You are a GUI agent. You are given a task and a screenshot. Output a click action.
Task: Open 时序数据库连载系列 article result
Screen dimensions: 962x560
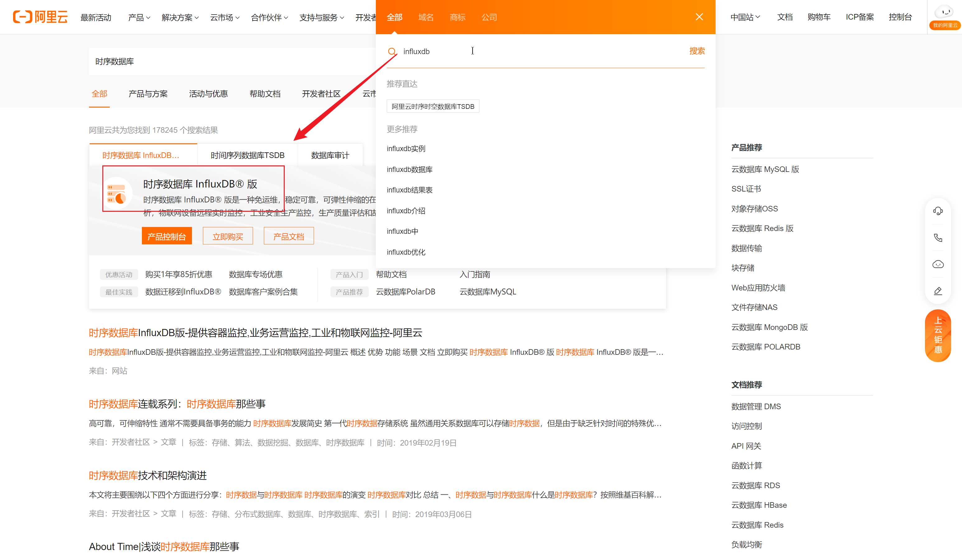coord(177,404)
